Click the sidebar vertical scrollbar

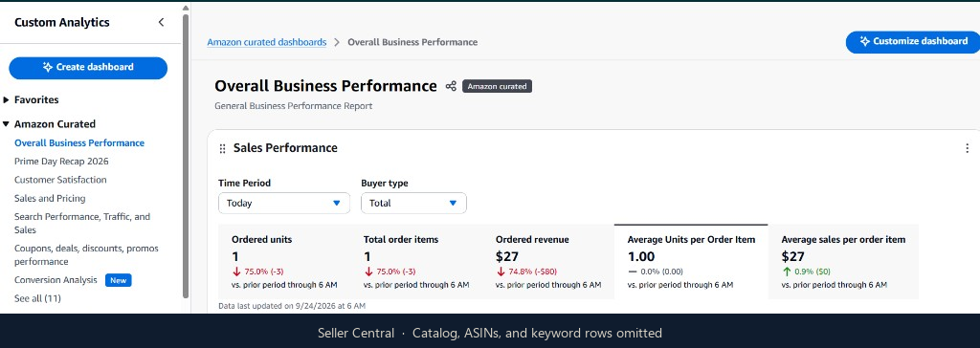tap(185, 156)
